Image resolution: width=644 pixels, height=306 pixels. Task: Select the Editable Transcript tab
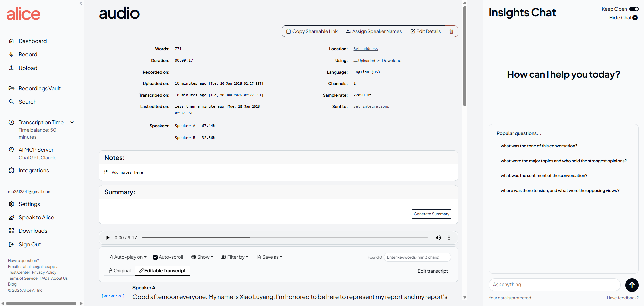coord(162,271)
